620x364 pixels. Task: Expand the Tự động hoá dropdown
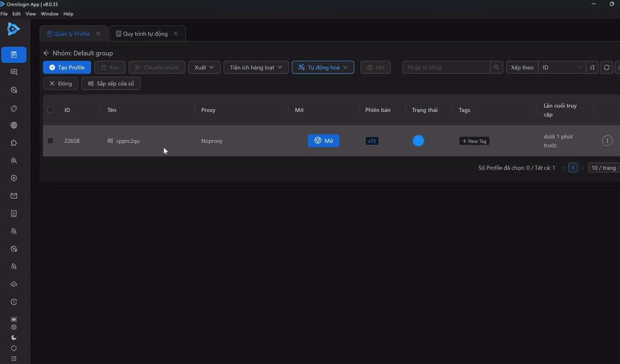coord(323,67)
